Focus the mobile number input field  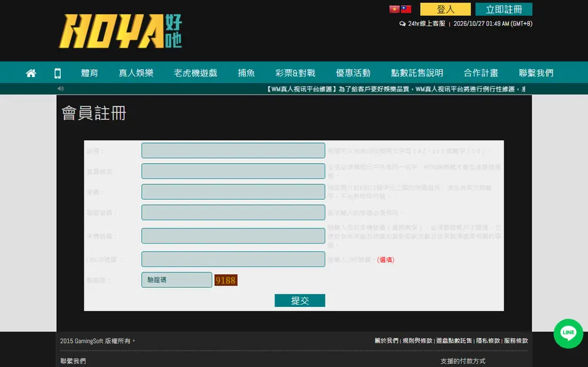(233, 236)
